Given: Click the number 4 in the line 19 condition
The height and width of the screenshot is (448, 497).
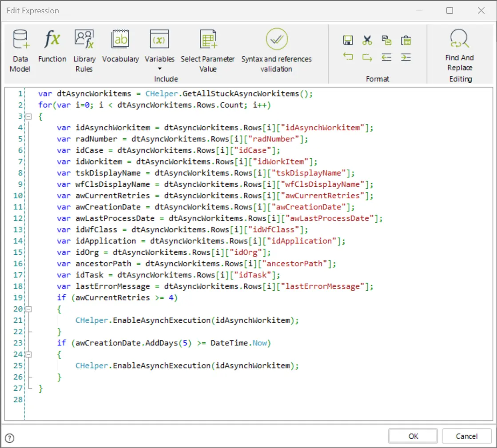Looking at the screenshot, I should [171, 298].
